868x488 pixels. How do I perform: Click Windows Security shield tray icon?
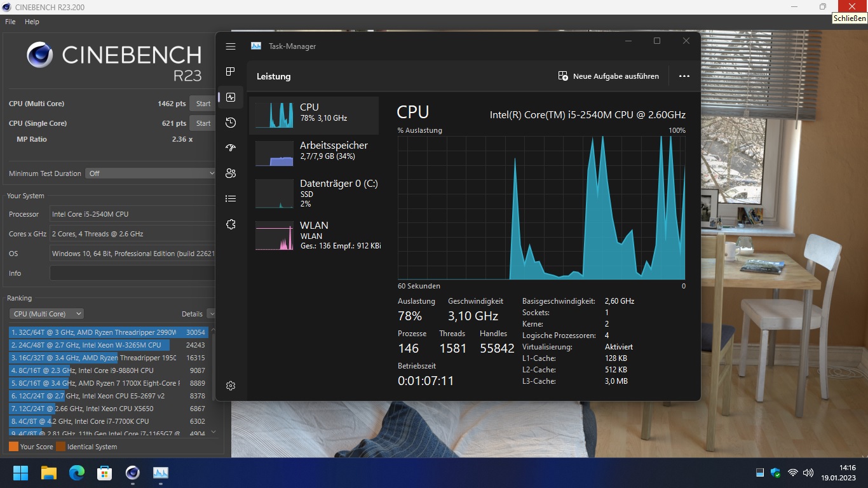(775, 473)
